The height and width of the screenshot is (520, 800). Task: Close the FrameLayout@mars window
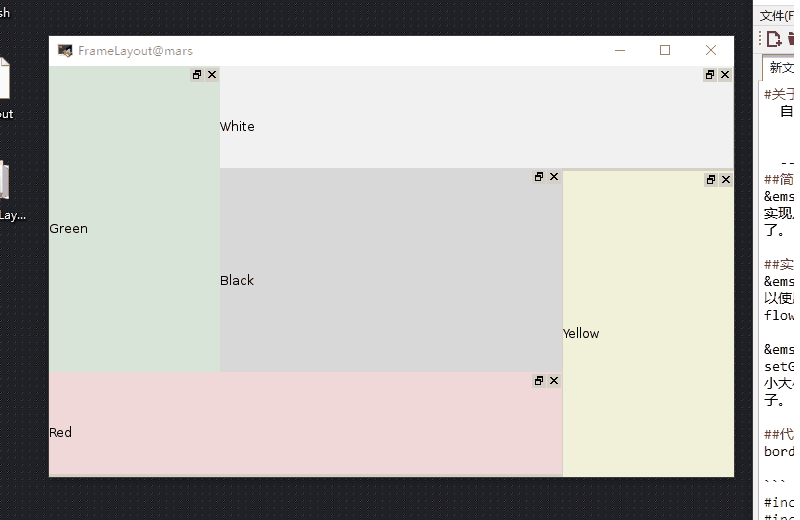711,51
